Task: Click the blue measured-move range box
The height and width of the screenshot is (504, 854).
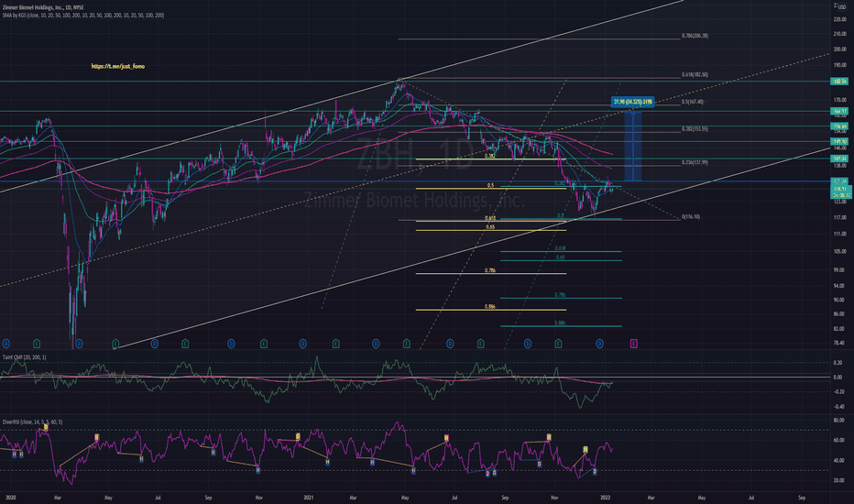Action: pyautogui.click(x=632, y=146)
